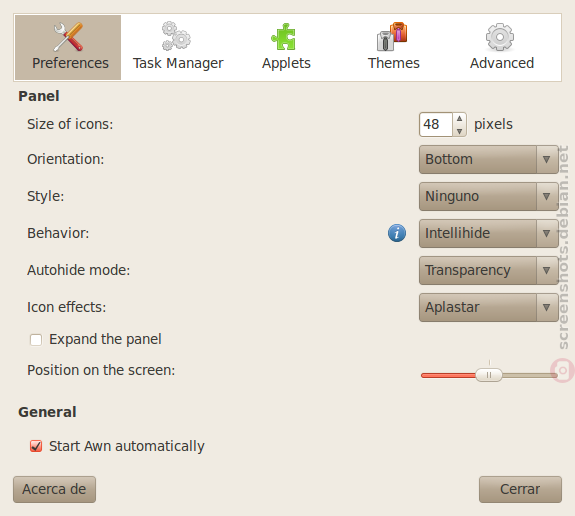
Task: Increase icon size with the up arrow
Action: click(459, 118)
